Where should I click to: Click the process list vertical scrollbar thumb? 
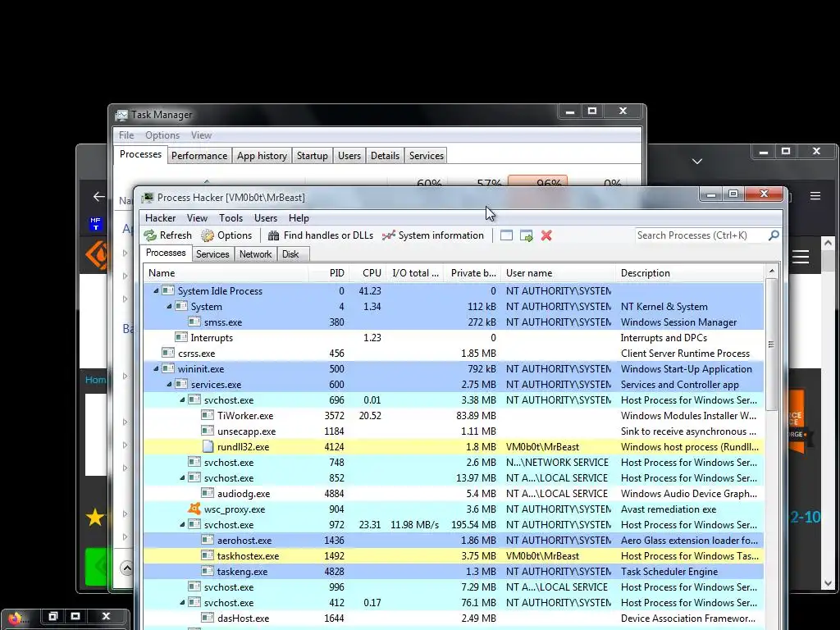pyautogui.click(x=771, y=345)
